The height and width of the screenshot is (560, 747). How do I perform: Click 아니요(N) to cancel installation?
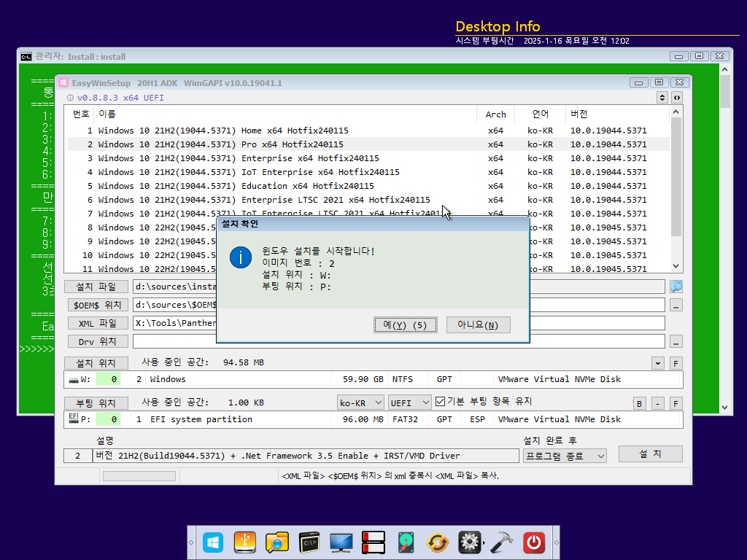(479, 325)
